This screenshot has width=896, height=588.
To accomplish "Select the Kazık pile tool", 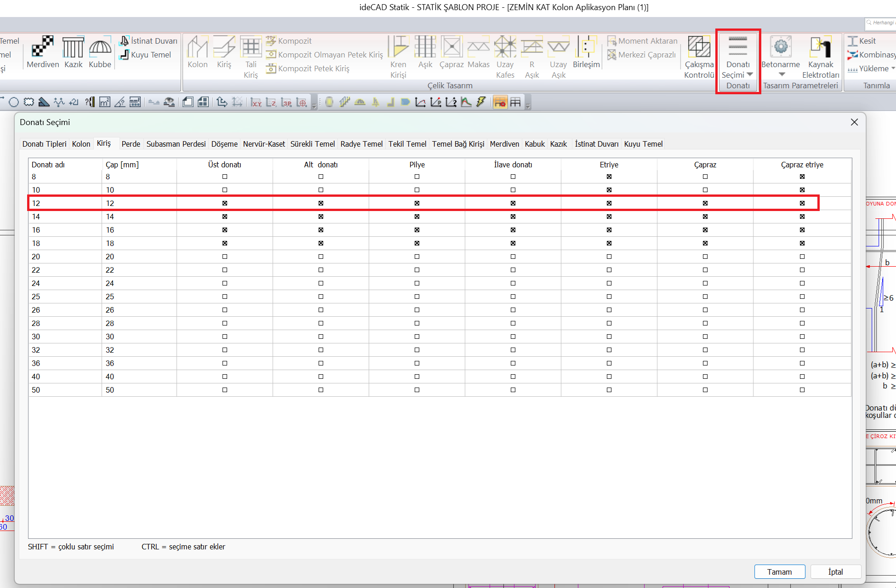I will 73,52.
